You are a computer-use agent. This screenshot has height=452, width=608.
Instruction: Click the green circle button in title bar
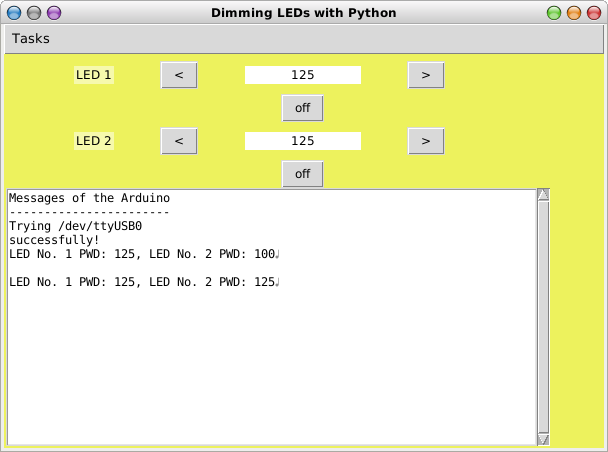554,13
